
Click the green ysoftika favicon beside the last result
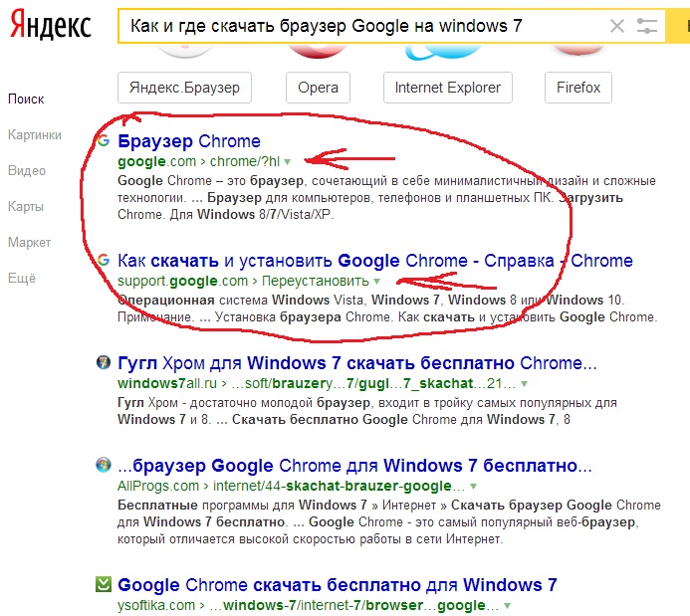click(104, 584)
